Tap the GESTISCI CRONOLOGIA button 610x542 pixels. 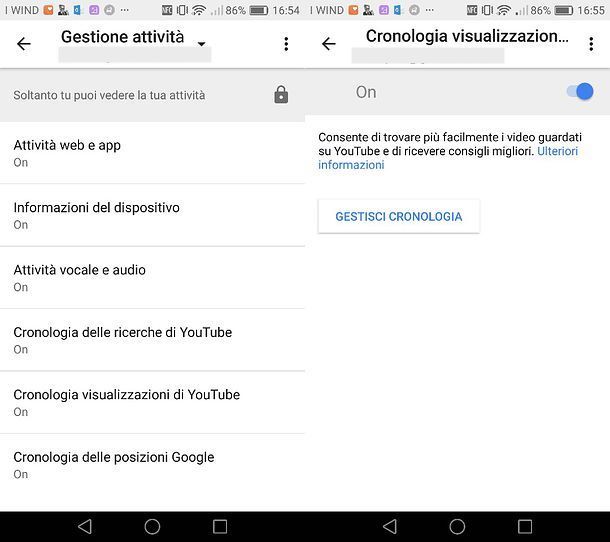tap(399, 216)
